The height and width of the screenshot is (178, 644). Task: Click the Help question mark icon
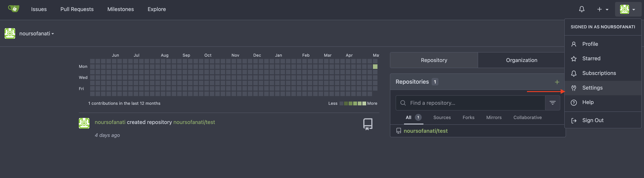coord(574,102)
